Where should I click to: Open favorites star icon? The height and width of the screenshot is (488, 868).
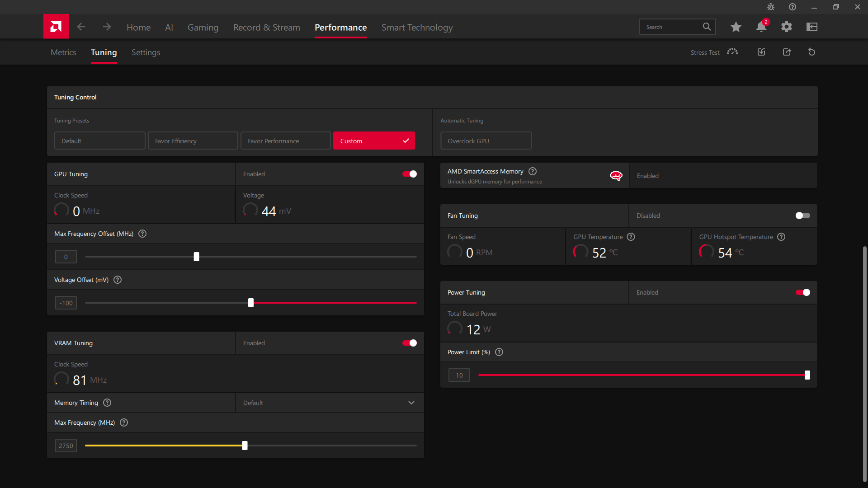coord(736,27)
